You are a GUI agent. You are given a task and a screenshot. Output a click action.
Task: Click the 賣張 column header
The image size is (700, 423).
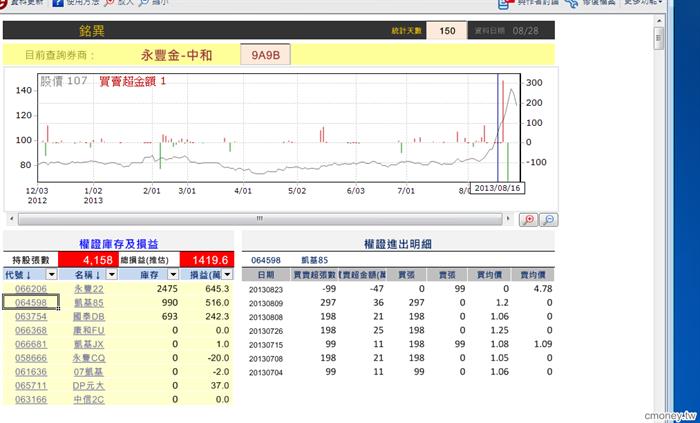pyautogui.click(x=446, y=274)
